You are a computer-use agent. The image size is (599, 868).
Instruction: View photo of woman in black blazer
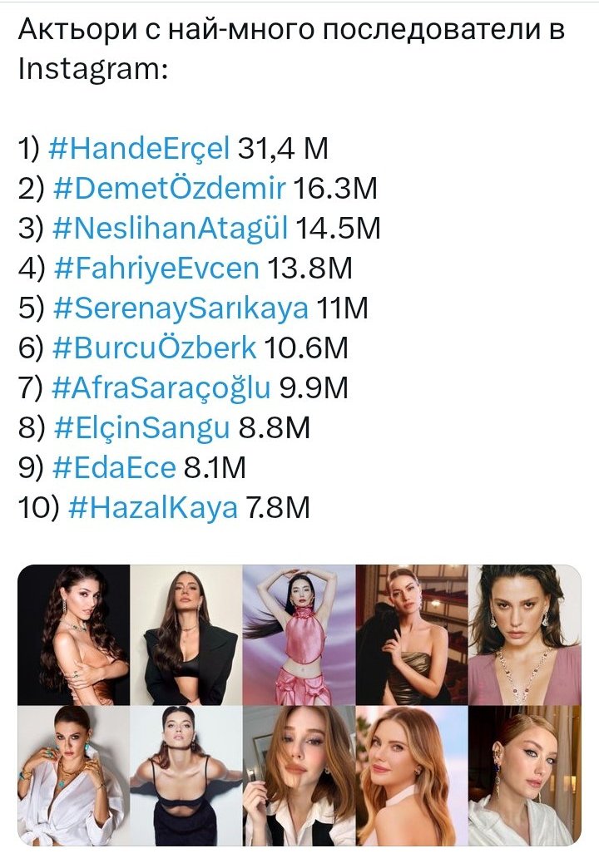coord(186,634)
